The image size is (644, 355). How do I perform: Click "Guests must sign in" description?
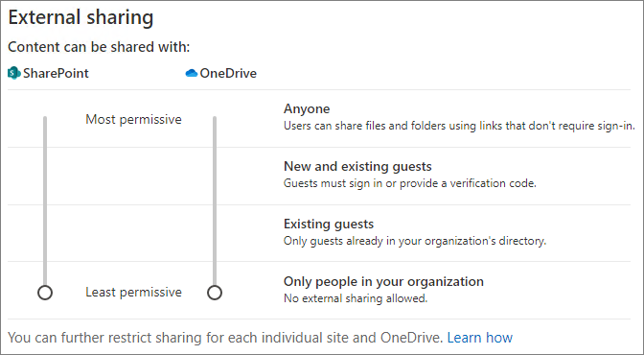(x=410, y=183)
